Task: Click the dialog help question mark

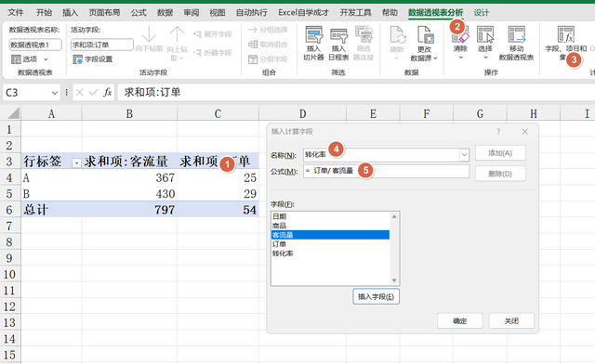Action: pos(498,132)
